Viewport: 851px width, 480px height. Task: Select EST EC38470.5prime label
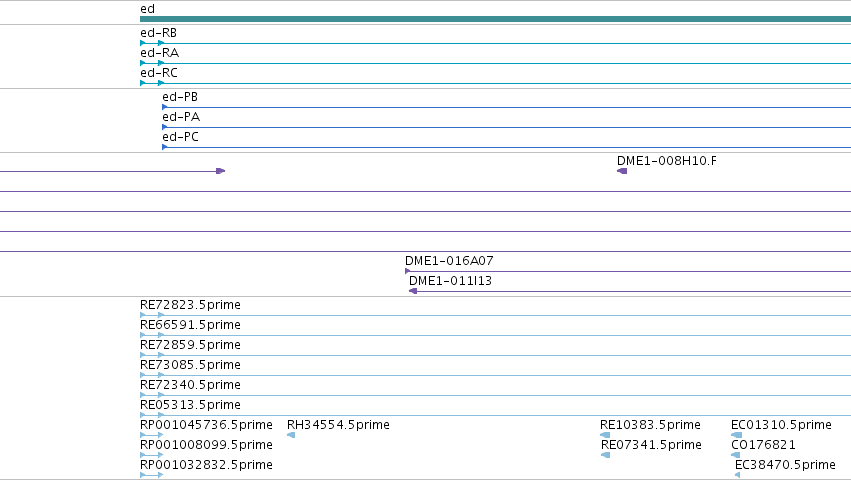785,465
